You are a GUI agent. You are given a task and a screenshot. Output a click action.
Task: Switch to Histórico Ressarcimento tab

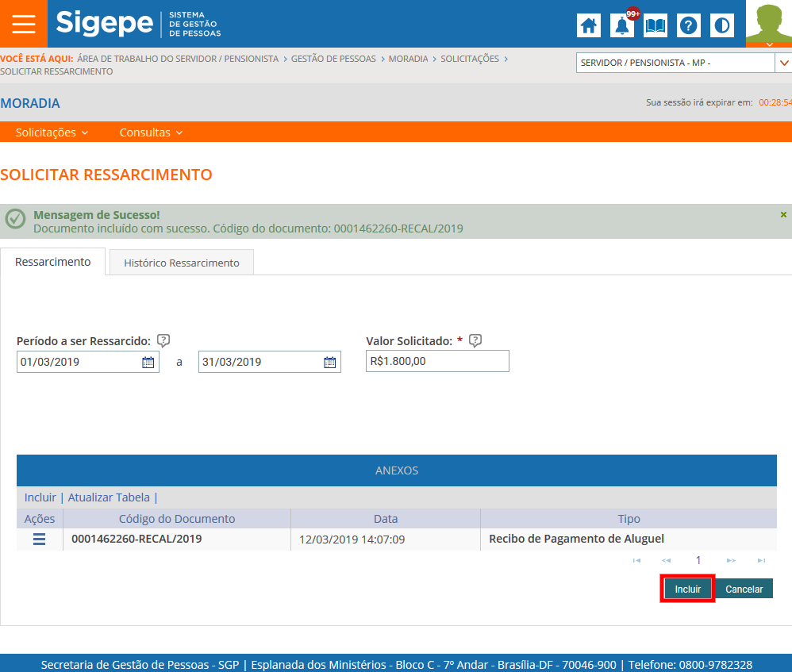(181, 263)
